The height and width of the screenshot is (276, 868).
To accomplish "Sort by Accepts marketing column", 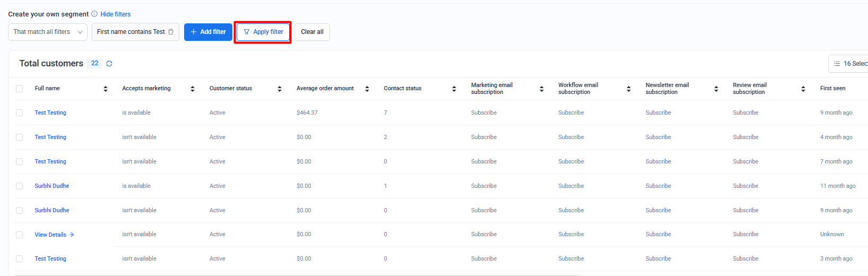I will tap(193, 89).
